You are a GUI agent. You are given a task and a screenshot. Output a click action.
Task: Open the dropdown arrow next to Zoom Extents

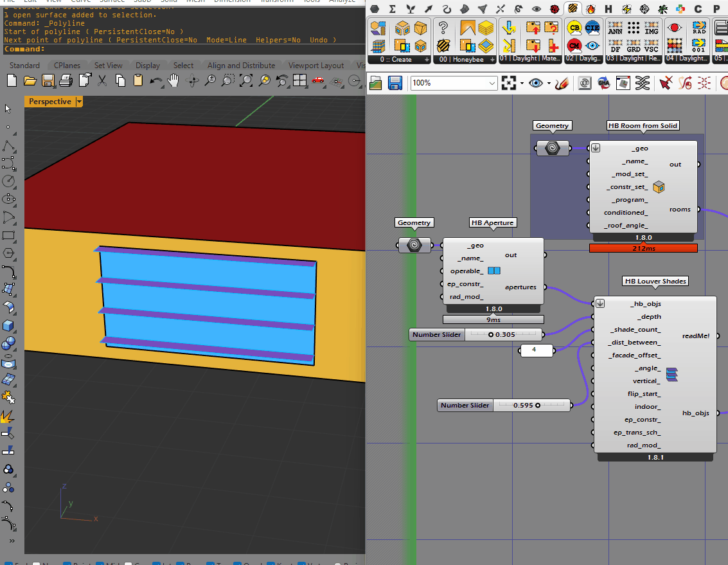coord(522,84)
